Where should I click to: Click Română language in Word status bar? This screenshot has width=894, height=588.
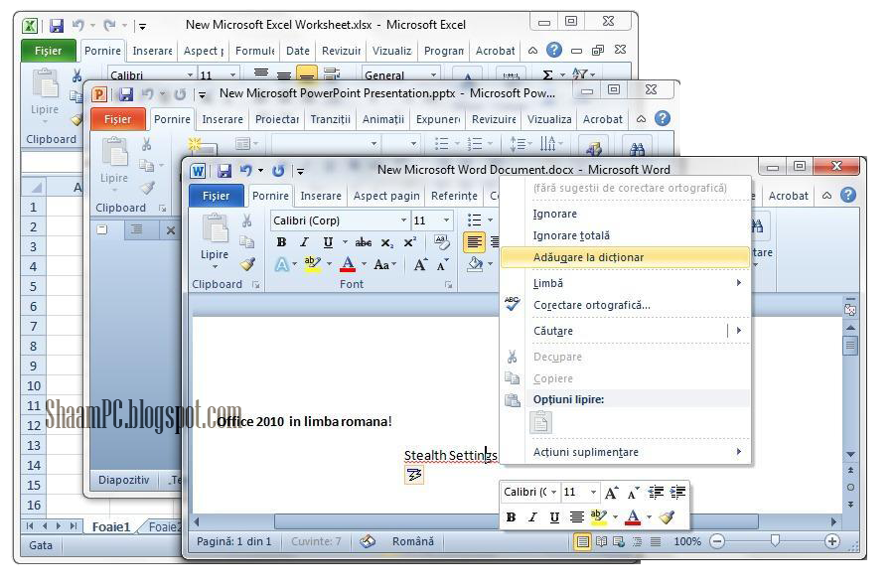pos(413,541)
